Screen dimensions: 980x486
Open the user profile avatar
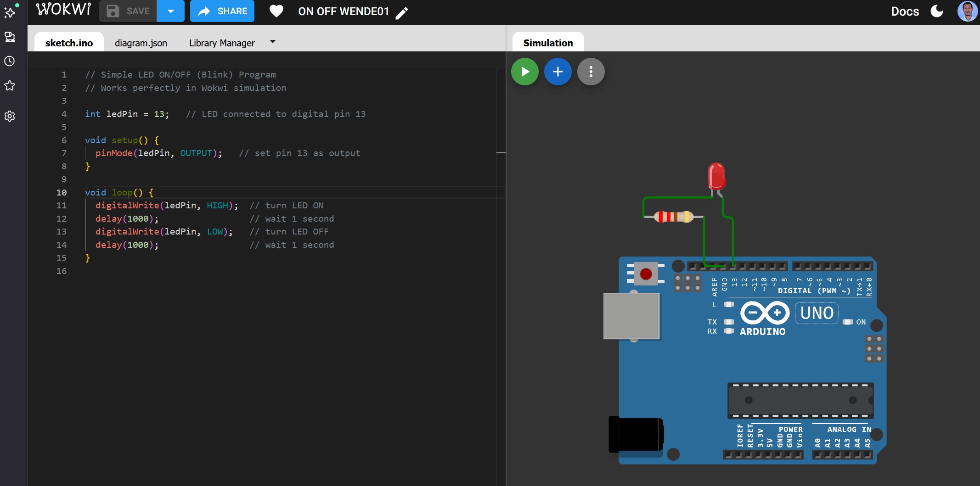point(967,11)
